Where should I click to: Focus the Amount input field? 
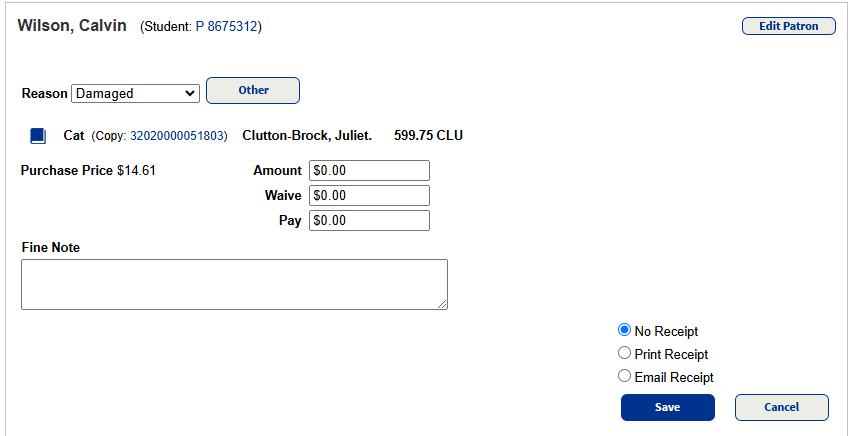(x=369, y=171)
